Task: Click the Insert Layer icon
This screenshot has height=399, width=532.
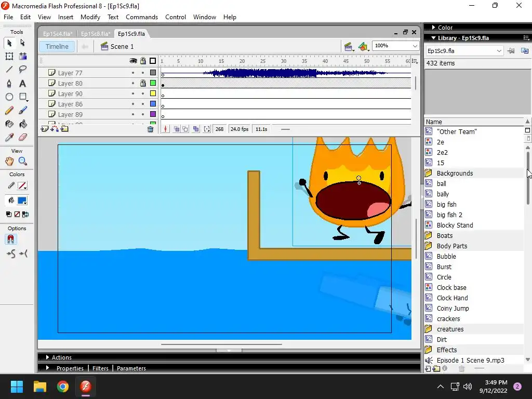Action: (x=45, y=129)
